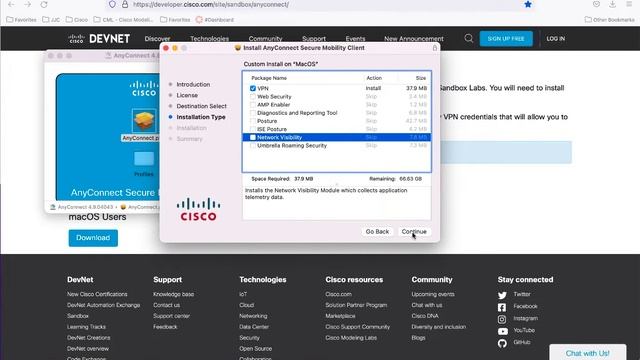This screenshot has width=640, height=360.
Task: Open the Pocket save icon
Action: click(x=596, y=4)
